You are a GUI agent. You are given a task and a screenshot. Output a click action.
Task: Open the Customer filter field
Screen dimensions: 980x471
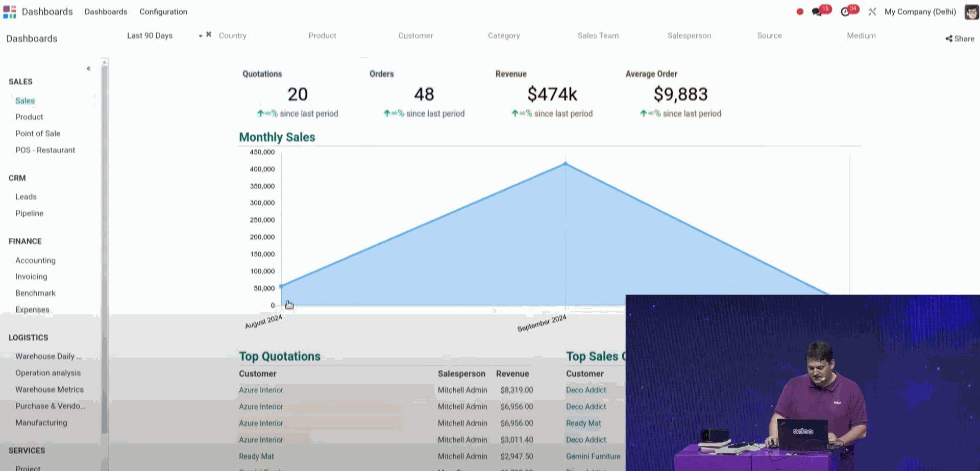[x=415, y=36]
